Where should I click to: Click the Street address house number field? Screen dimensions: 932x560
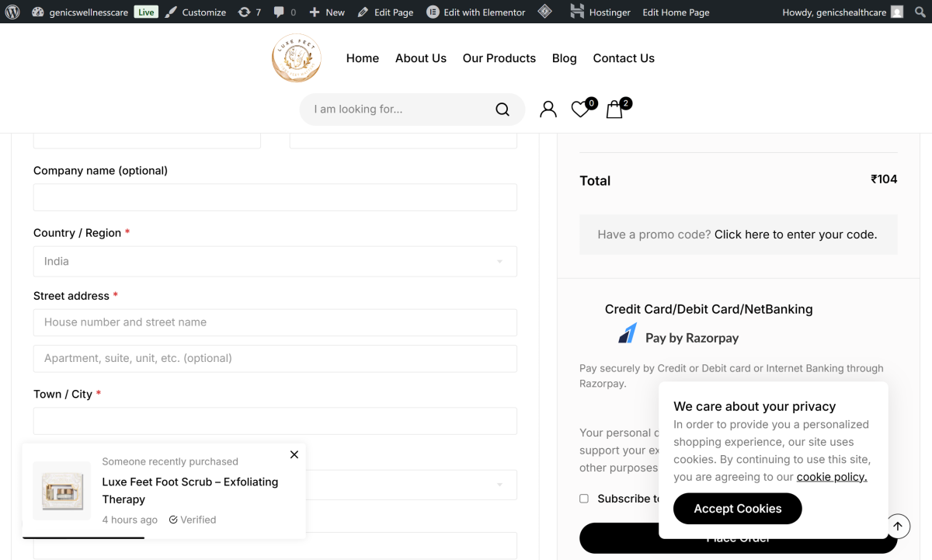[x=275, y=322]
